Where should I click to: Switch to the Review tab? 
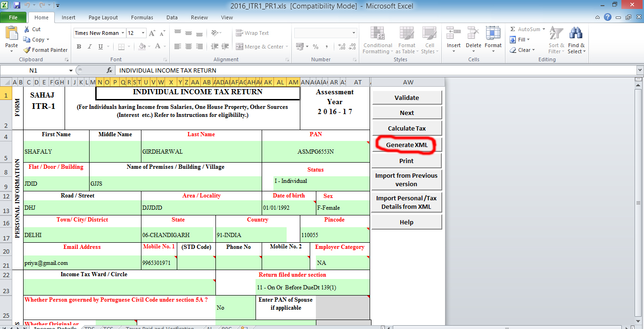(x=199, y=17)
